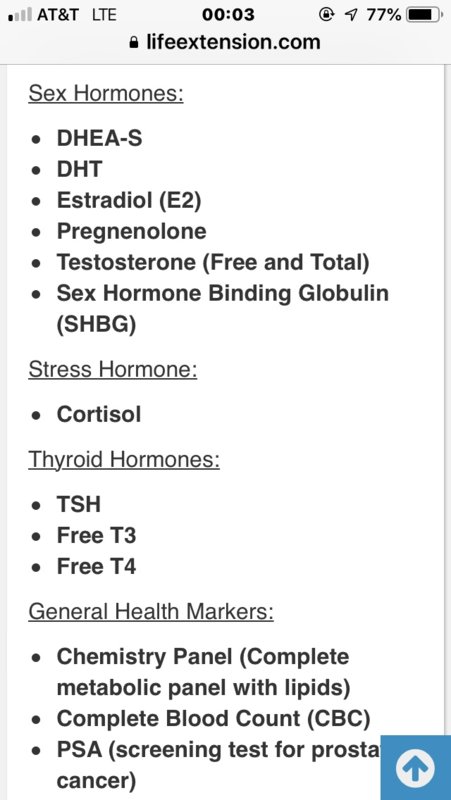The image size is (451, 800).
Task: Tap the Stress Hormone heading
Action: pyautogui.click(x=113, y=369)
